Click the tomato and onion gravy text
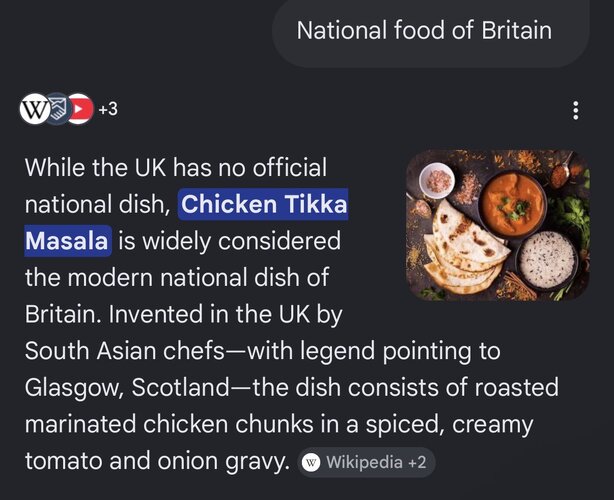The image size is (614, 500). [157, 461]
